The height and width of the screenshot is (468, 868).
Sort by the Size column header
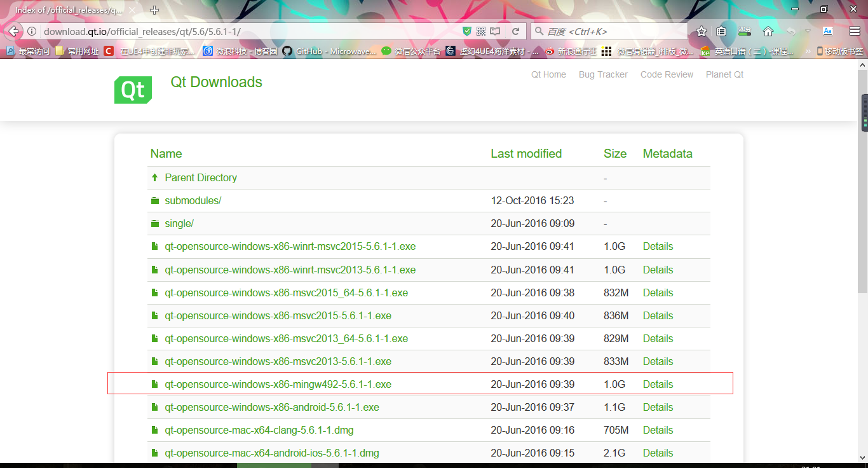click(x=615, y=154)
